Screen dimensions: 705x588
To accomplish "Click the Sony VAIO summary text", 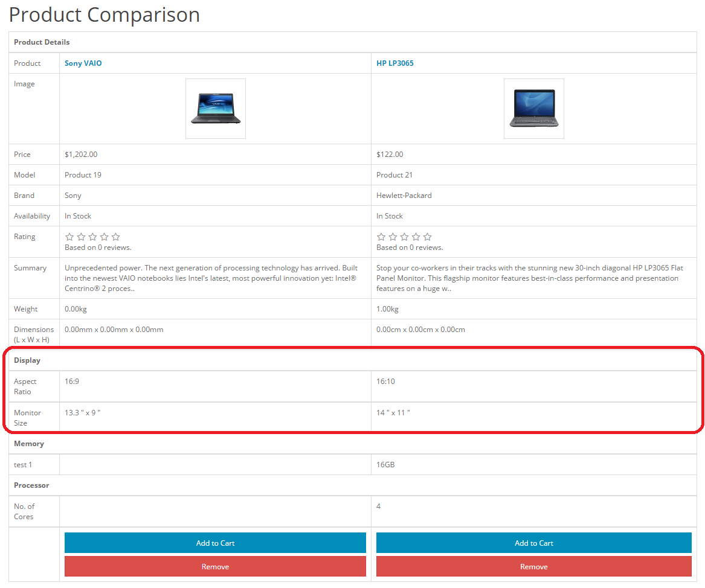I will pyautogui.click(x=211, y=278).
